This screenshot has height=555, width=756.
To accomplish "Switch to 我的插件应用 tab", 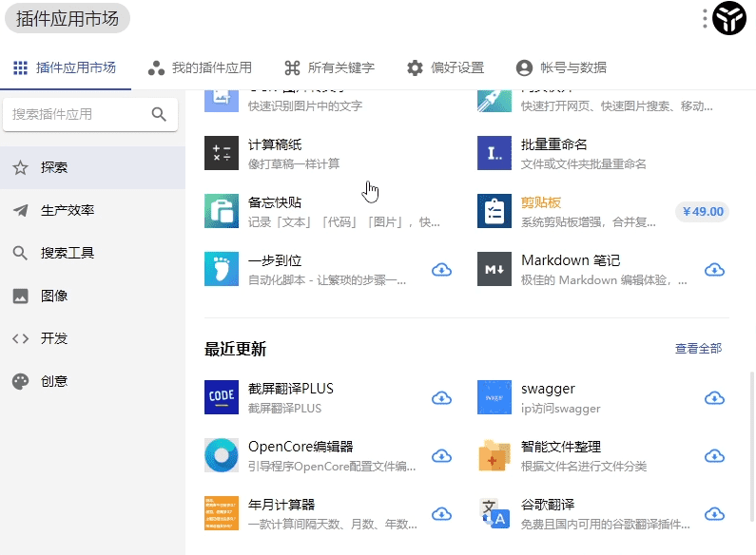I will [x=200, y=68].
